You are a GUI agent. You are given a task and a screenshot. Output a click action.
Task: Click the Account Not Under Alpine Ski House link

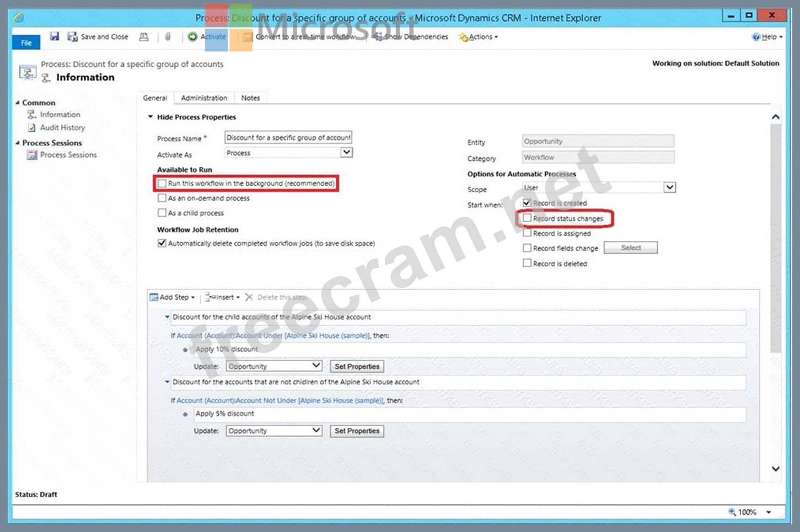tap(280, 400)
